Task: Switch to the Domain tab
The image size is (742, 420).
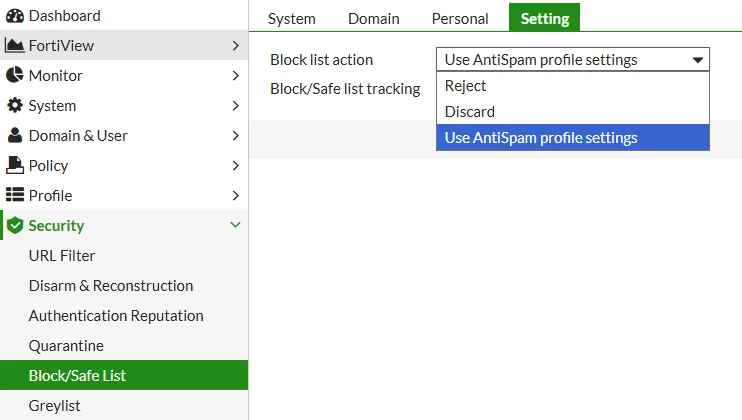Action: click(x=374, y=18)
